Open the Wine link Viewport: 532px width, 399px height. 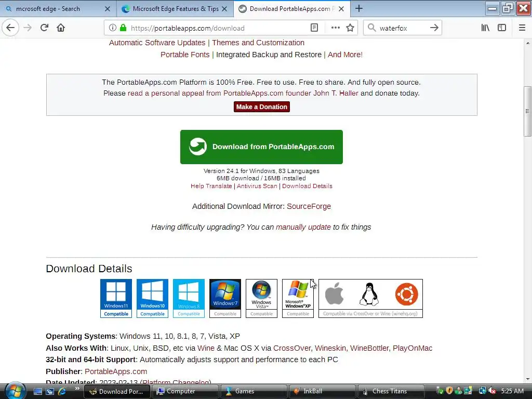tap(206, 348)
